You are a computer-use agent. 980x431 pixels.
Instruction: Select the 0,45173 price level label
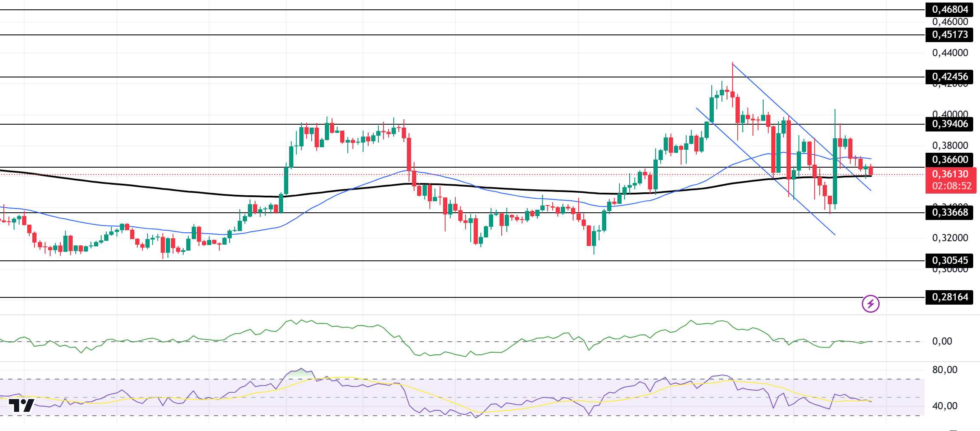pyautogui.click(x=949, y=34)
